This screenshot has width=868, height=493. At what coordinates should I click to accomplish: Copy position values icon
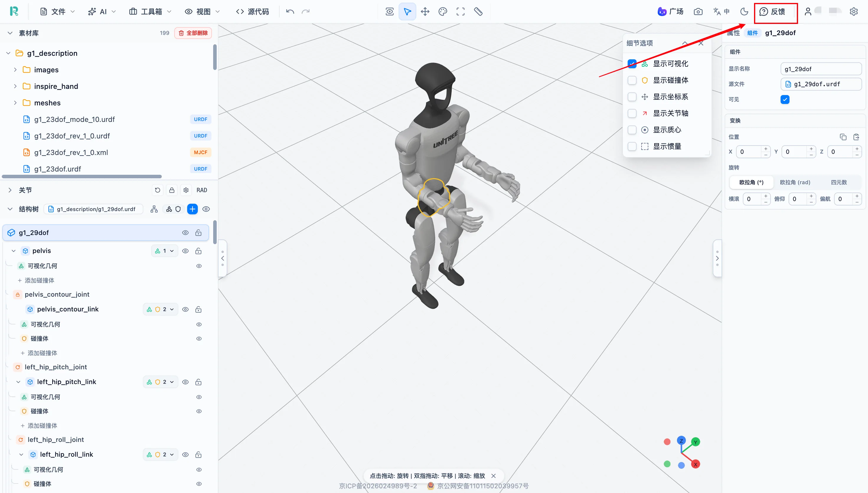coord(843,137)
